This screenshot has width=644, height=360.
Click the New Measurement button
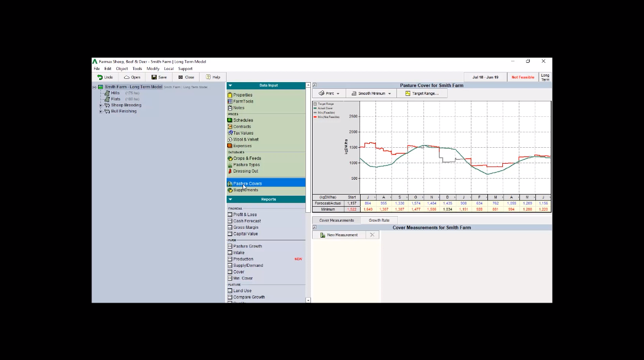tap(339, 235)
